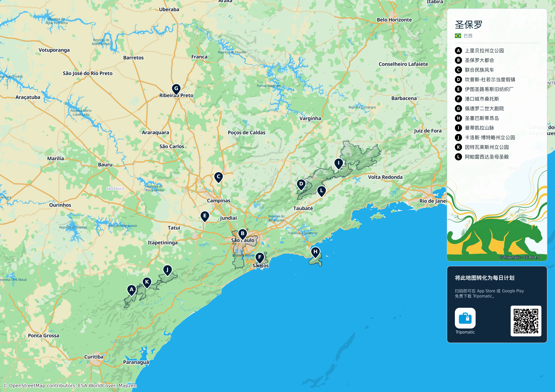This screenshot has width=555, height=392.
Task: Click the Poços de Caldas label
Action: [x=247, y=133]
